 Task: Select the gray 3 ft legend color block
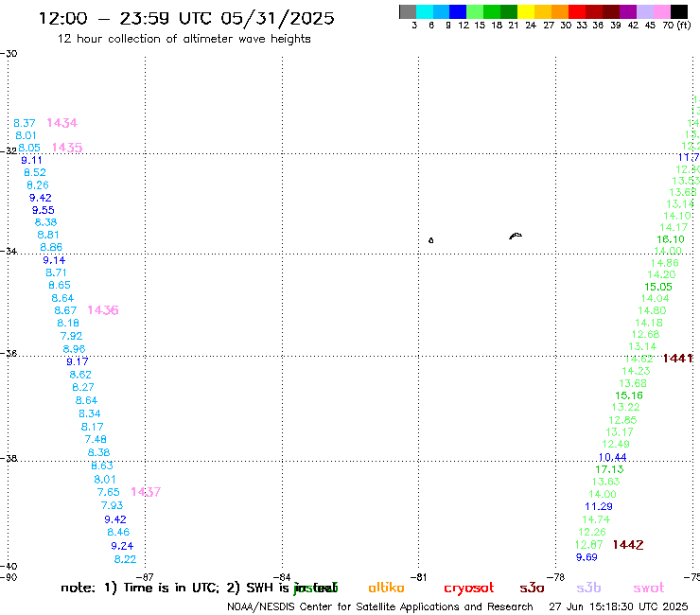click(x=408, y=12)
